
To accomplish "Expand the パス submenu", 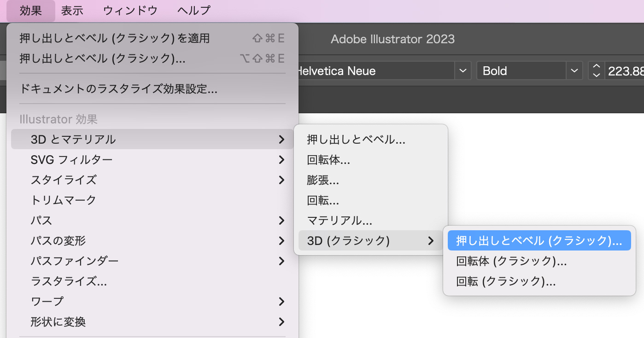I will click(x=152, y=220).
